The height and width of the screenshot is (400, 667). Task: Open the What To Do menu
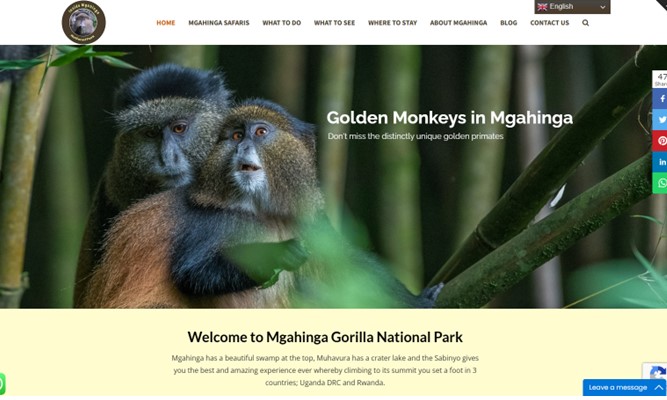pos(282,23)
